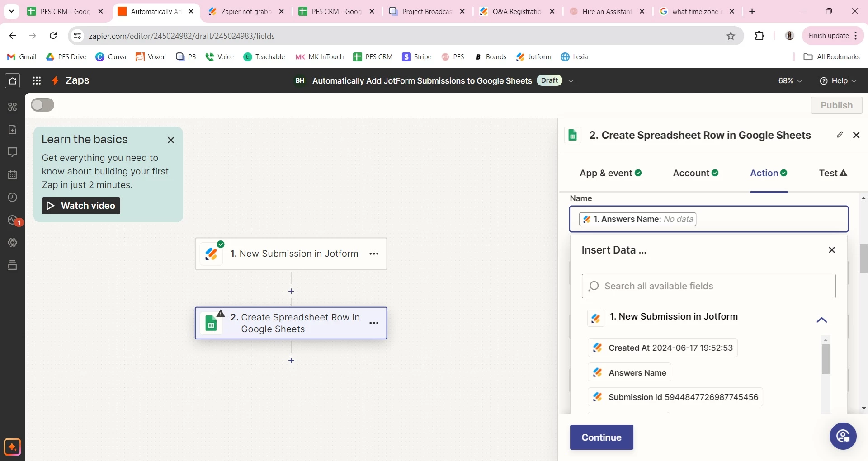The width and height of the screenshot is (868, 461).
Task: Go to the Test tab
Action: 833,173
